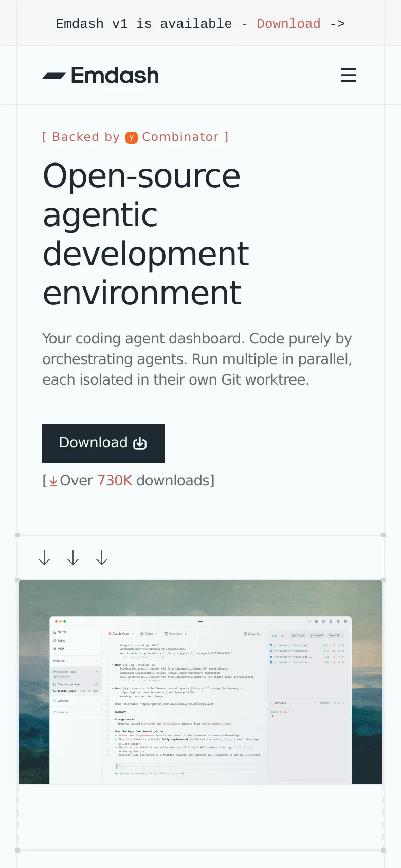Image resolution: width=401 pixels, height=868 pixels.
Task: Follow the banner Download link
Action: click(288, 24)
